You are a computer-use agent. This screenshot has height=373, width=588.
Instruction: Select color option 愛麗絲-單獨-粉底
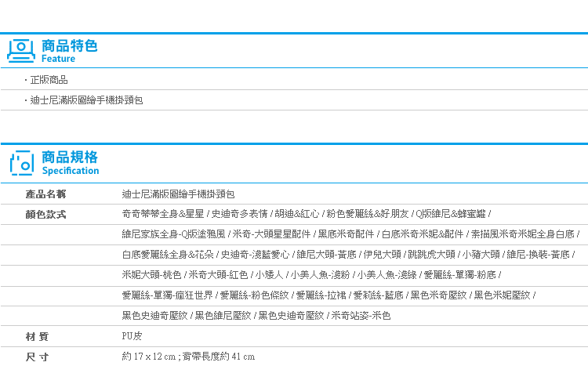pos(460,275)
